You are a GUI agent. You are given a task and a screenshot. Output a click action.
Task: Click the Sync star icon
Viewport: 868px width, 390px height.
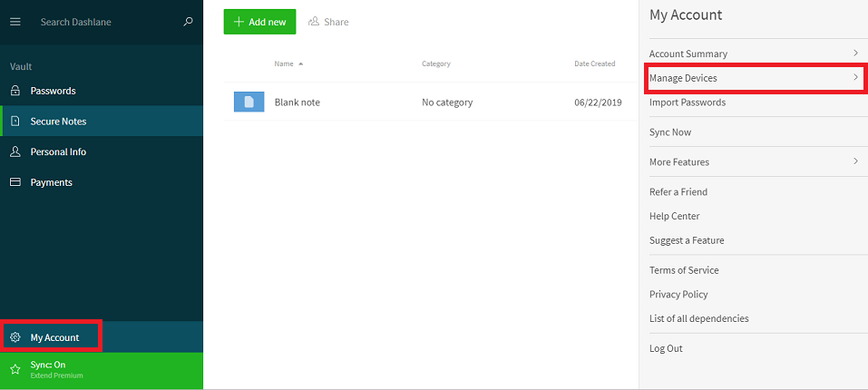click(x=15, y=369)
